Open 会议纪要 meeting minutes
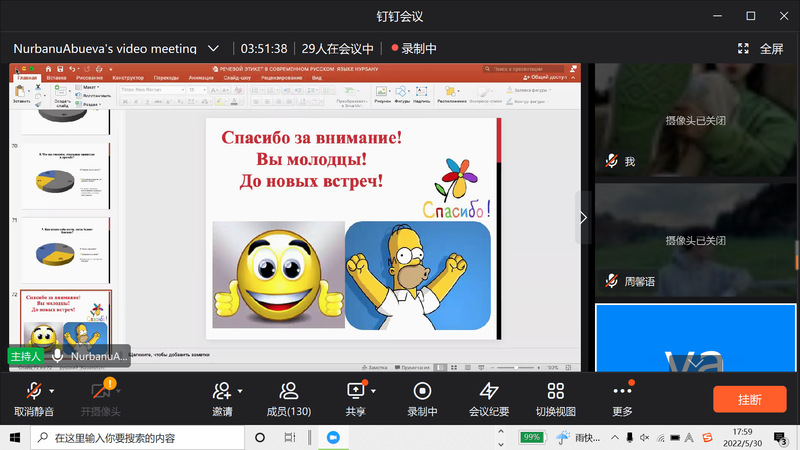The height and width of the screenshot is (450, 800). [489, 399]
